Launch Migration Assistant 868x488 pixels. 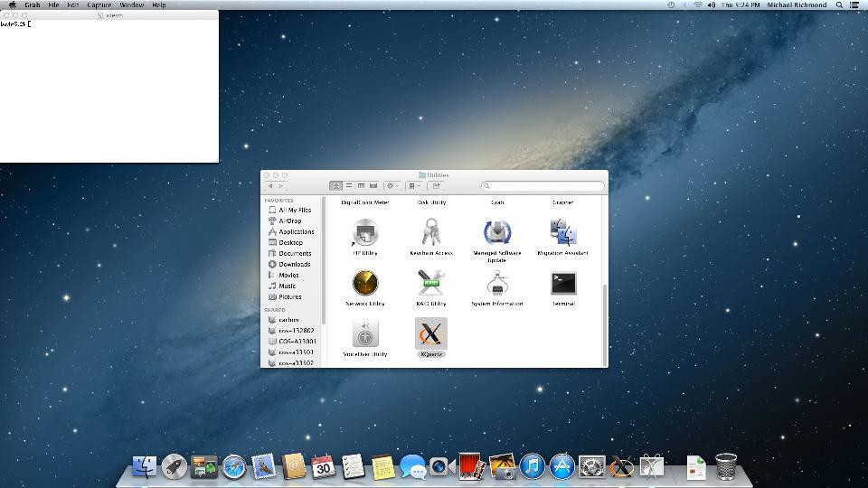(x=562, y=233)
